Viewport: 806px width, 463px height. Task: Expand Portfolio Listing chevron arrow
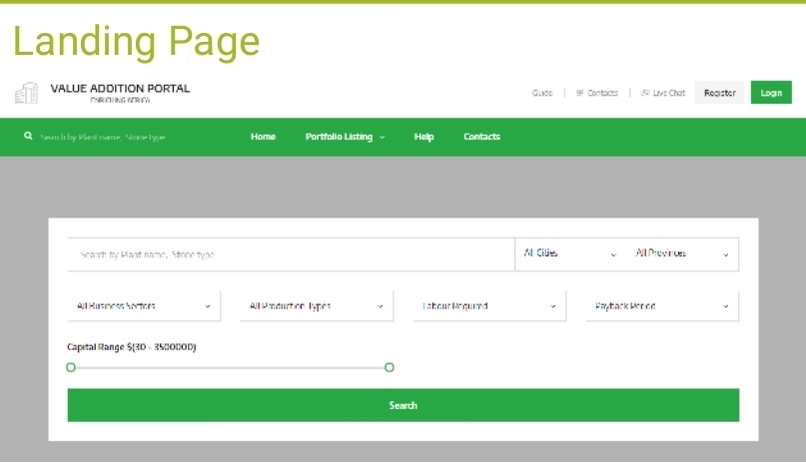[x=382, y=137]
